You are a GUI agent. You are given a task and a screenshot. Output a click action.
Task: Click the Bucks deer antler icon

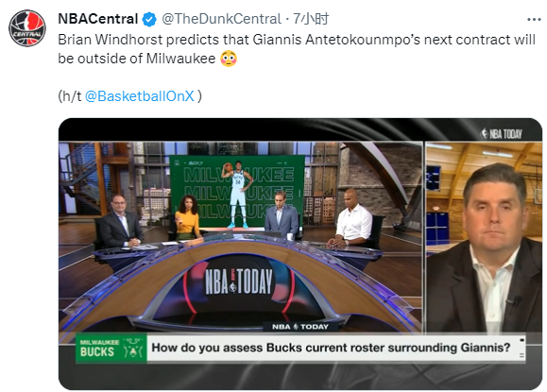(x=133, y=349)
